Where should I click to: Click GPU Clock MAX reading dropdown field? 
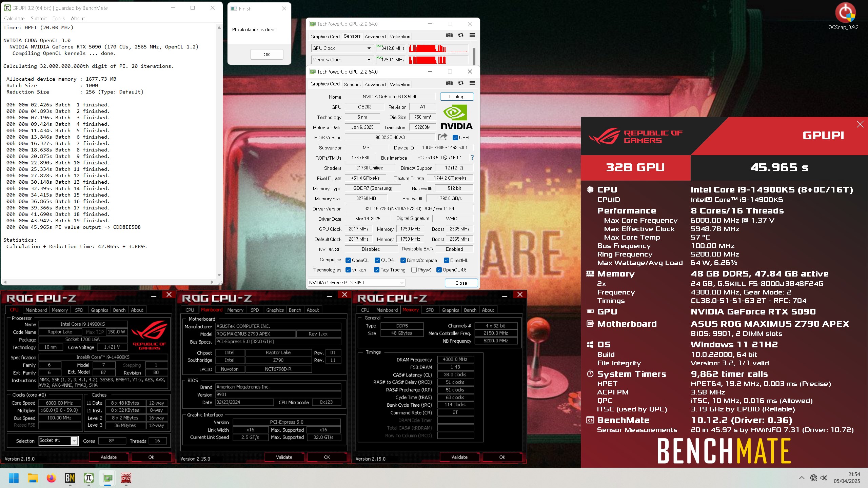click(391, 48)
